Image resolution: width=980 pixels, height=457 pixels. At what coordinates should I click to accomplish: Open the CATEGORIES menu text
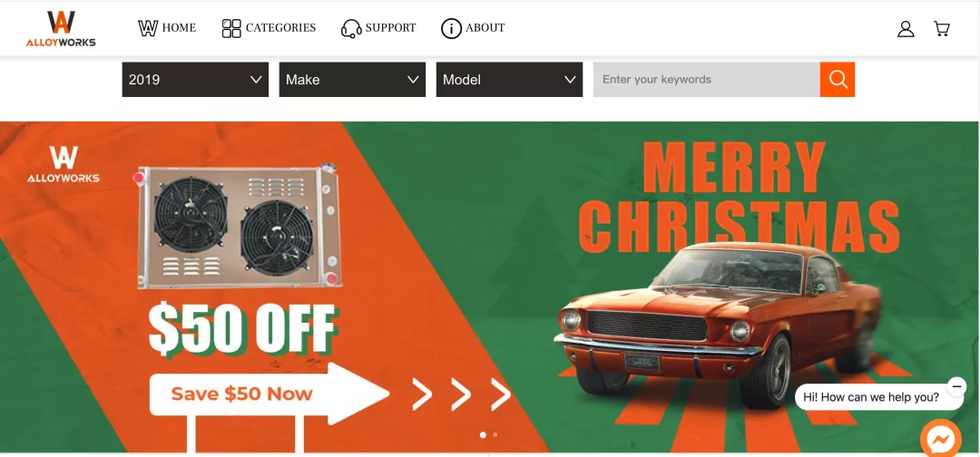click(x=280, y=28)
